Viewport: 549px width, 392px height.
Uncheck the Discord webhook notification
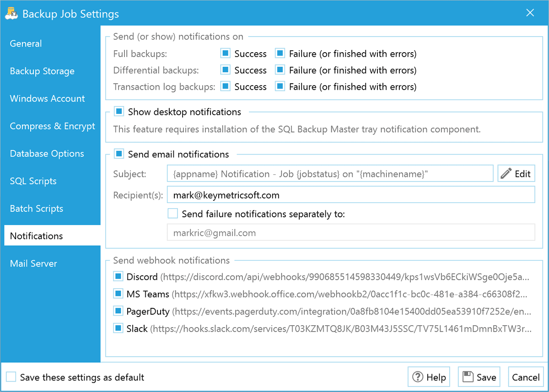118,277
